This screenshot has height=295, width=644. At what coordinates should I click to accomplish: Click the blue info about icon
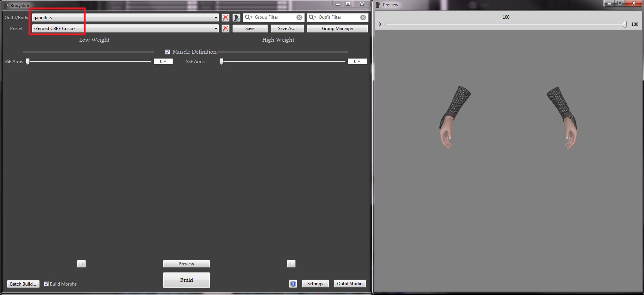click(x=293, y=284)
